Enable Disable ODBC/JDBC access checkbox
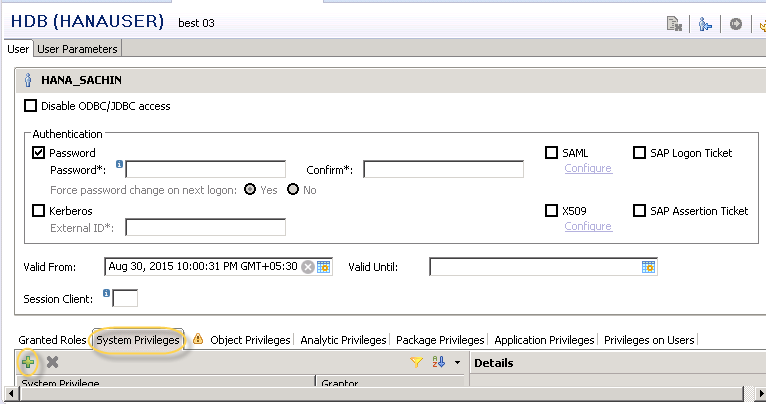 tap(29, 106)
